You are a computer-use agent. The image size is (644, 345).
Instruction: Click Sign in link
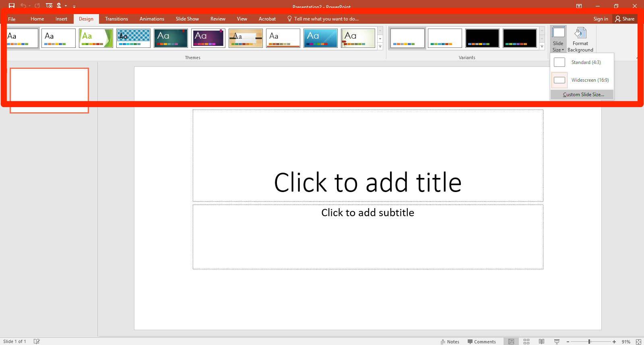click(601, 19)
